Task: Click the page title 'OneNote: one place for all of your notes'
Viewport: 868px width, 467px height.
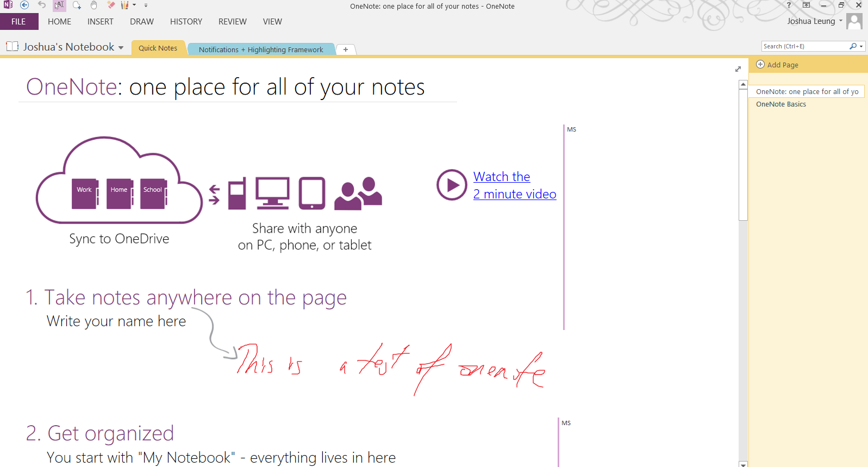Action: (226, 87)
